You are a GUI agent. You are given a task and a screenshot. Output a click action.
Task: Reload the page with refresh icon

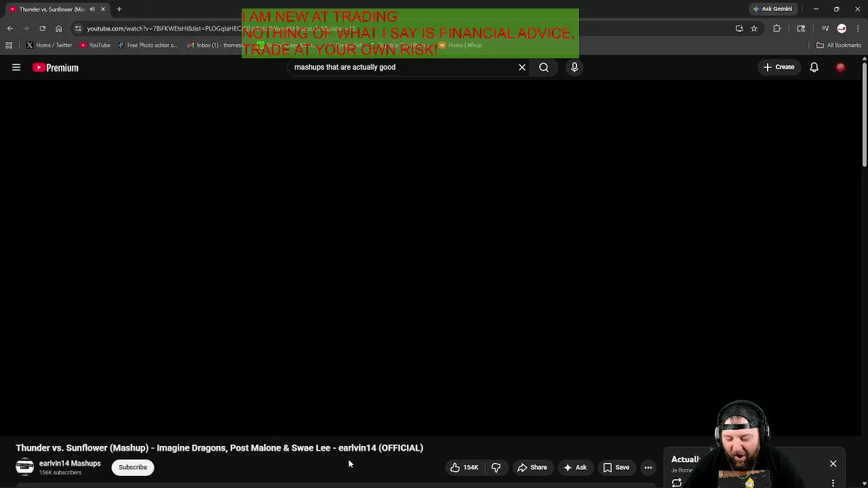(x=42, y=28)
